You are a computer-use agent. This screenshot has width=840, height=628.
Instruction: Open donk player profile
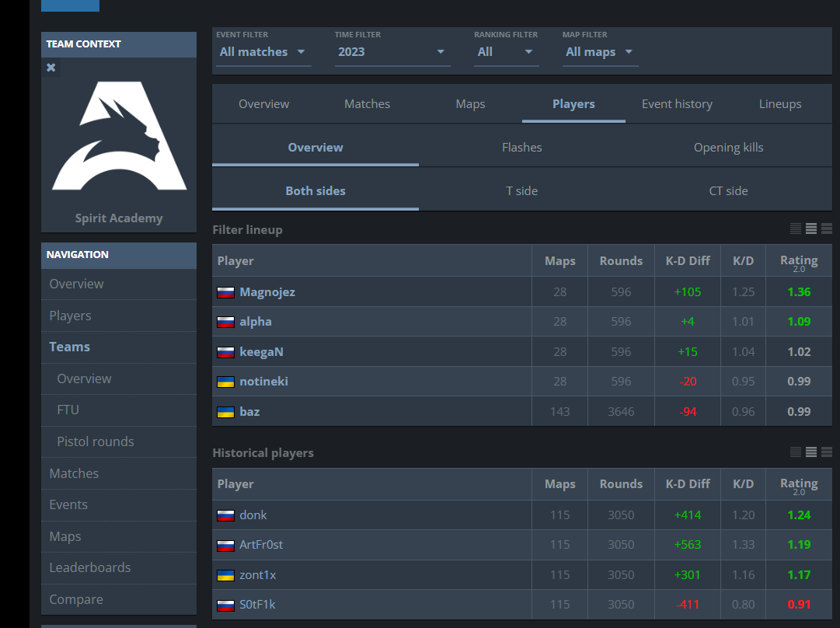coord(253,515)
